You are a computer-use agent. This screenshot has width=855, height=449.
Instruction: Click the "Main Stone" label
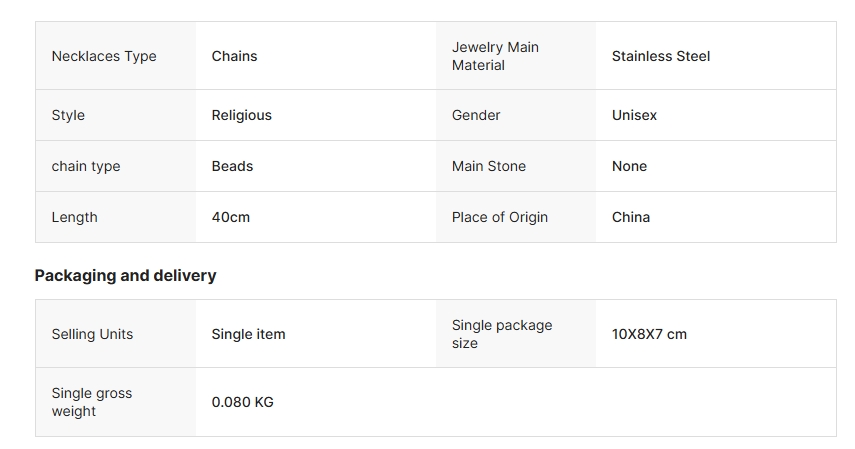click(x=488, y=166)
